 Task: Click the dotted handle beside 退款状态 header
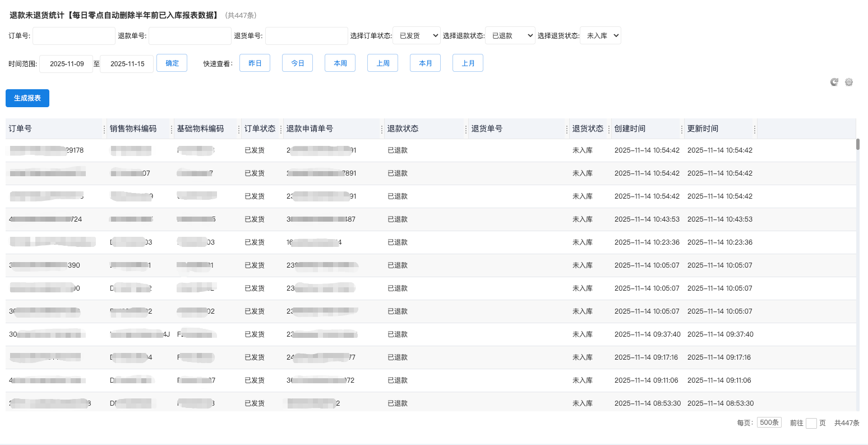point(466,129)
